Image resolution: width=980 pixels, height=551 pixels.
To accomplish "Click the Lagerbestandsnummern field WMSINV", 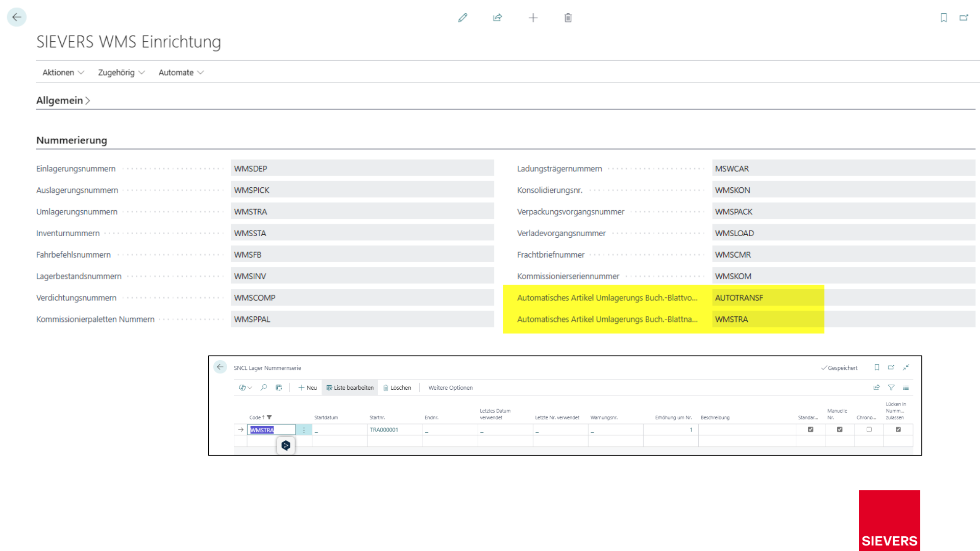I will (362, 275).
